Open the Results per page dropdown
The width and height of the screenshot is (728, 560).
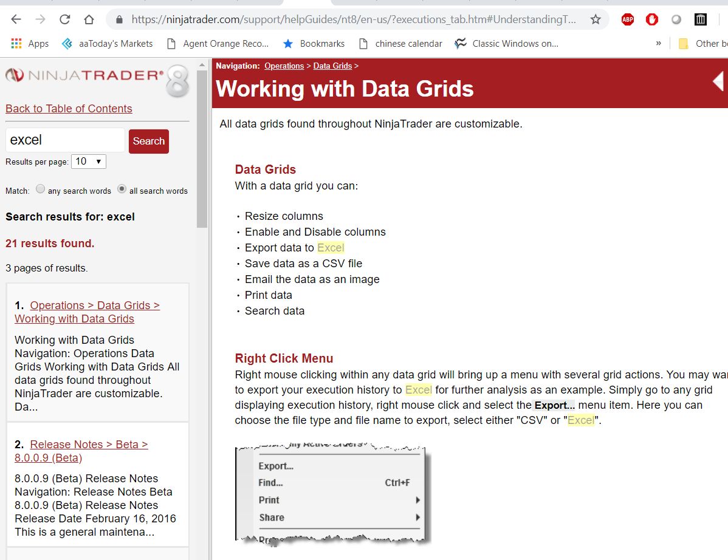pyautogui.click(x=89, y=162)
